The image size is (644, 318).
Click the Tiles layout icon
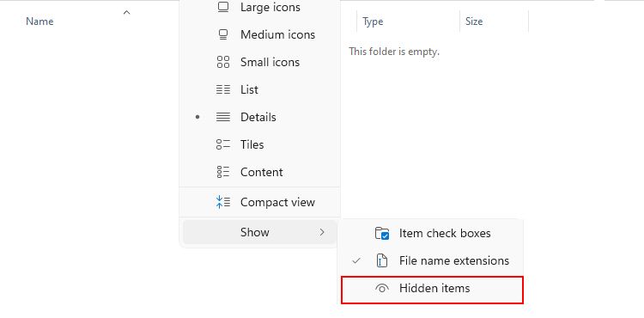click(x=223, y=144)
